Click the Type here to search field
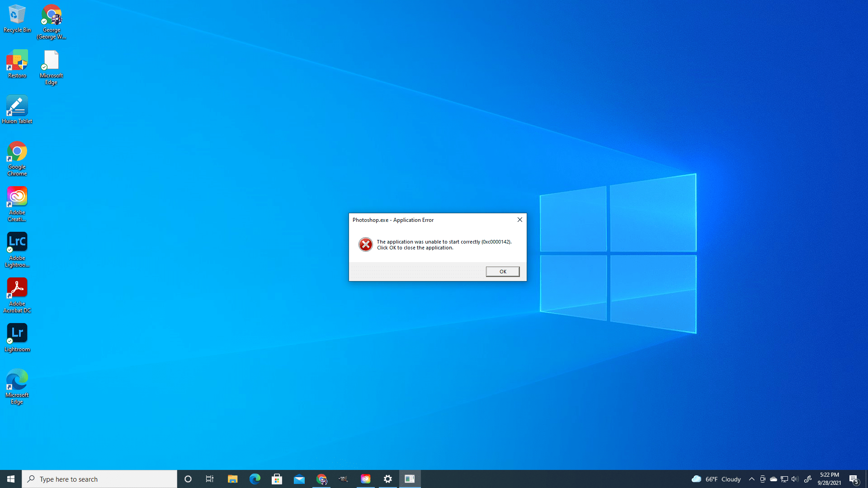 99,479
